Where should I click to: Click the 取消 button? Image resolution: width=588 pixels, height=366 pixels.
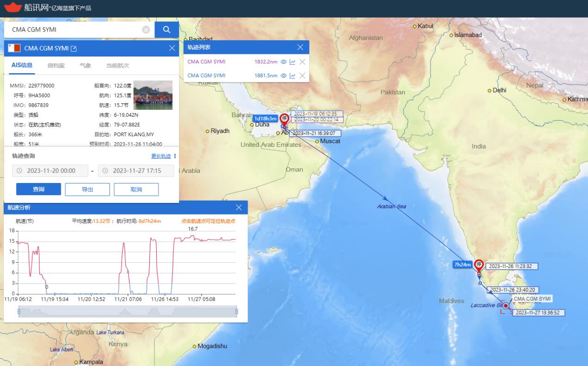[136, 189]
